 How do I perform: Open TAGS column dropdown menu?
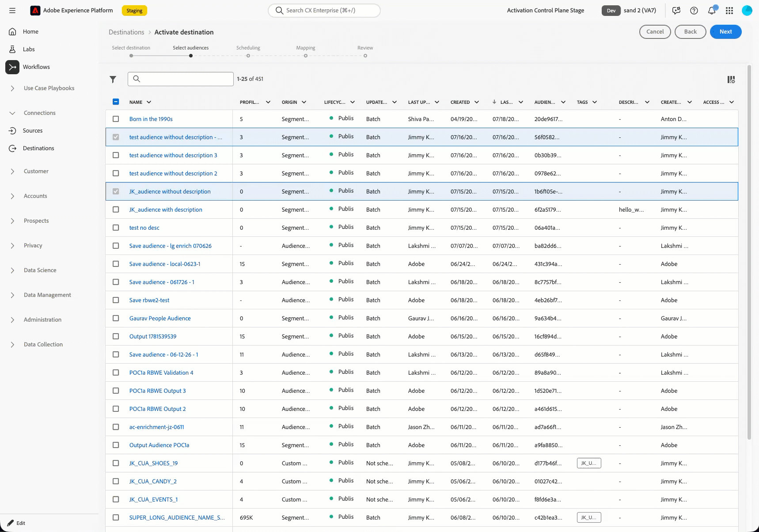pyautogui.click(x=595, y=102)
